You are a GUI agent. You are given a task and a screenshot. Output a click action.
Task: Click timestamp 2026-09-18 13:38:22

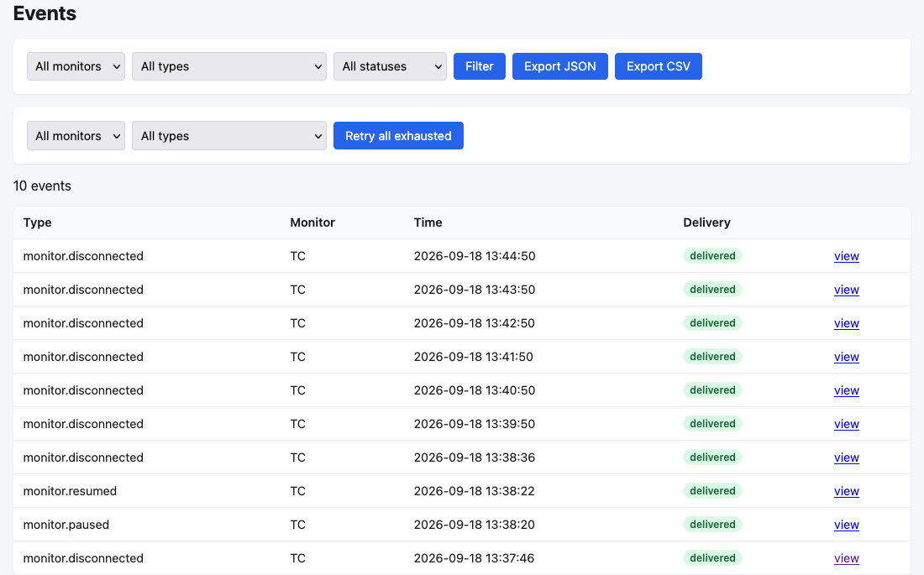click(x=475, y=491)
